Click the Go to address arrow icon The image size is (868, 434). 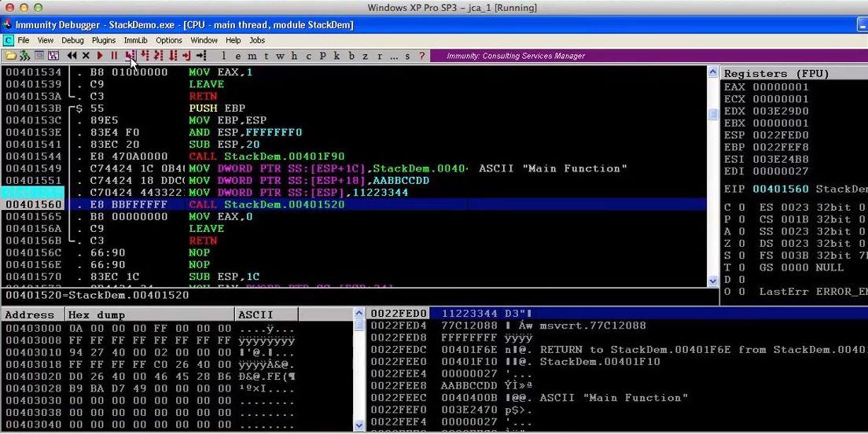tap(201, 55)
